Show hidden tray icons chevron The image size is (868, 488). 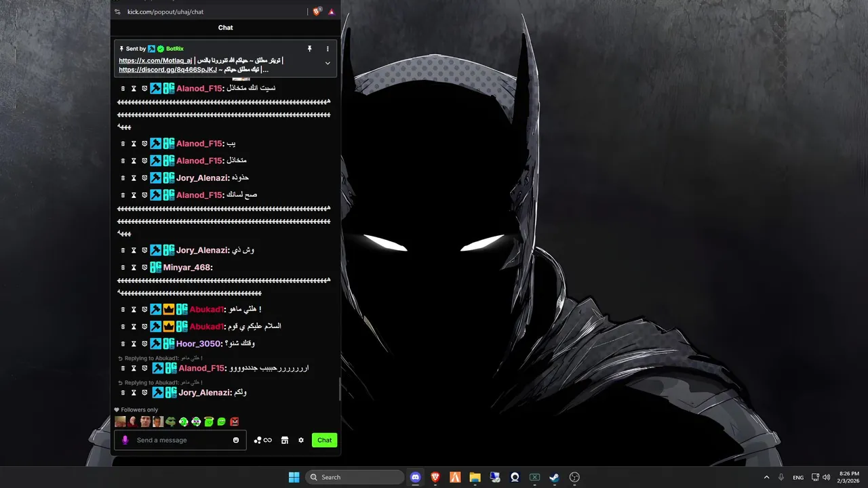click(766, 477)
